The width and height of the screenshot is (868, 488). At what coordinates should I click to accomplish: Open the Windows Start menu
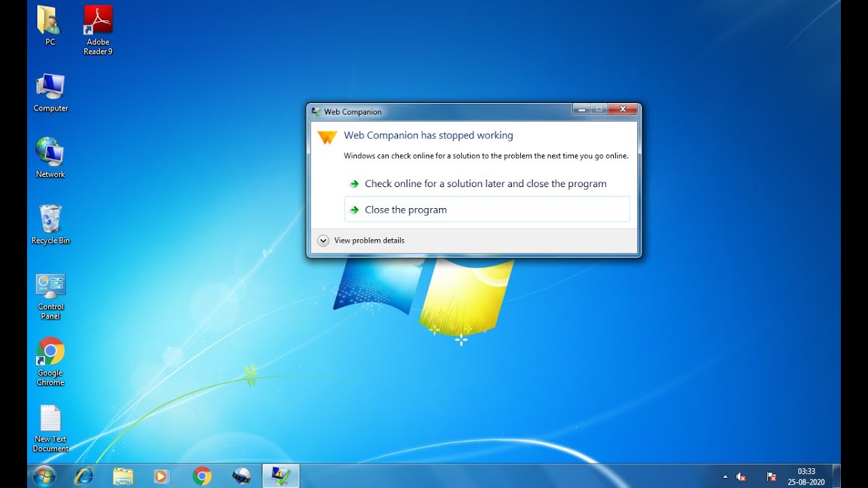click(44, 476)
